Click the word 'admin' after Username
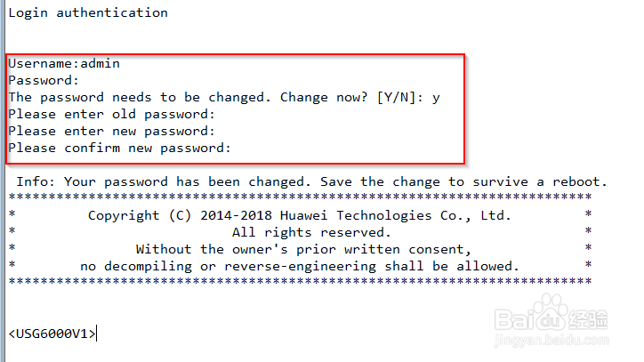Screen dimensions: 644x362 click(101, 64)
